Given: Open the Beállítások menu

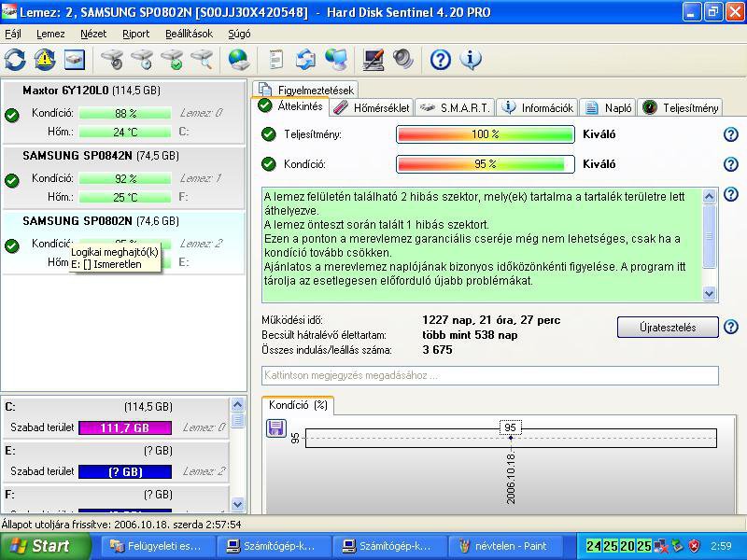Looking at the screenshot, I should (x=190, y=34).
